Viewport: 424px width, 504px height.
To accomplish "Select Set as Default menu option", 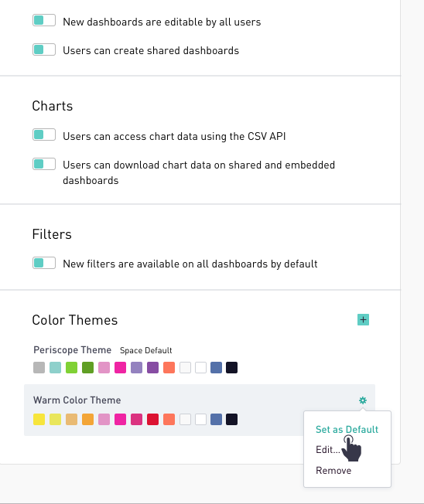I will [347, 430].
